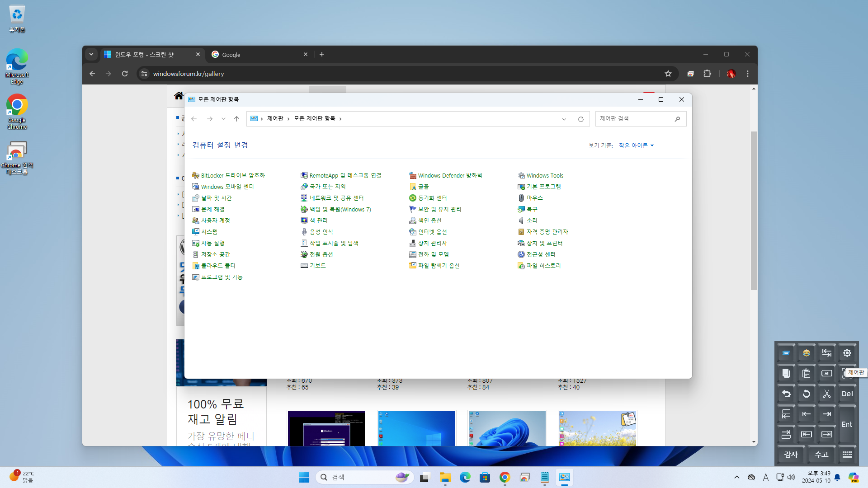Close the Google tab
The height and width of the screenshot is (488, 868).
306,54
